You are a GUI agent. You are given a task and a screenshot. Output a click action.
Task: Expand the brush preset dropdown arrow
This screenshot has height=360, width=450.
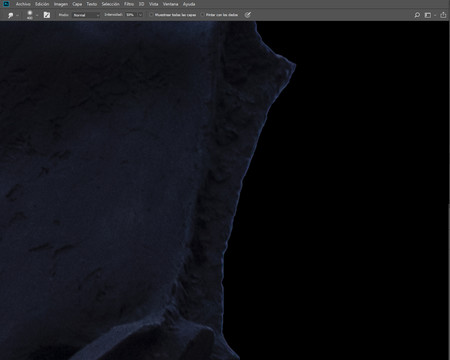click(37, 15)
